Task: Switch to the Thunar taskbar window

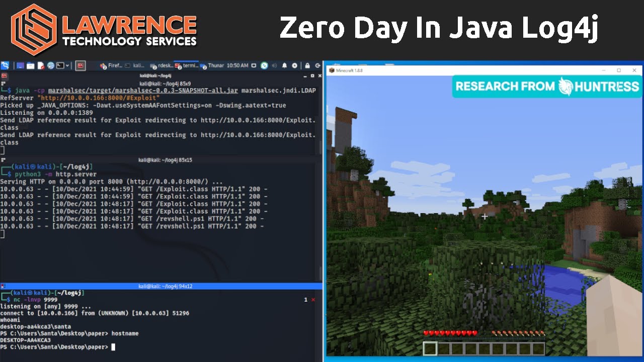Action: click(212, 65)
